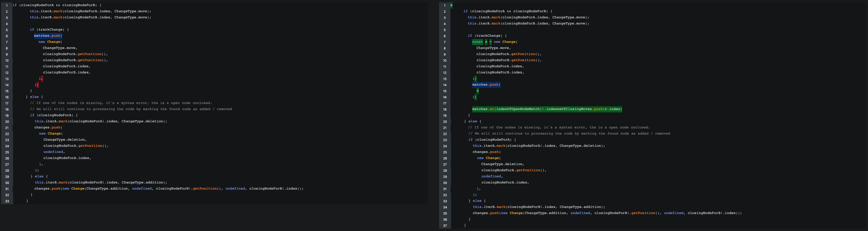This screenshot has width=868, height=231.
Task: Click line number 17 in left pane gutter
Action: pyautogui.click(x=7, y=103)
